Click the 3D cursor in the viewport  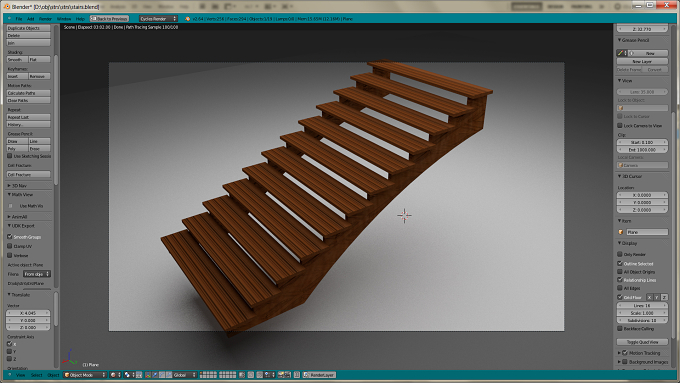404,215
